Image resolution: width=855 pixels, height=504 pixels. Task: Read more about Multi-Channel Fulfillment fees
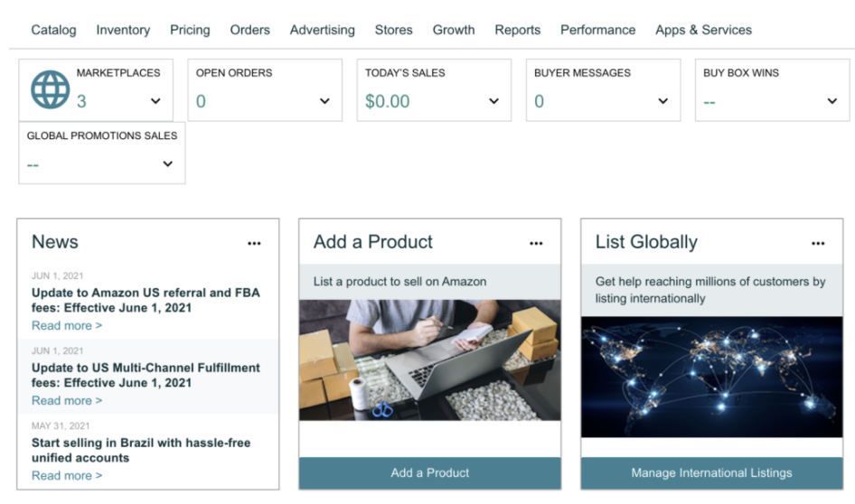click(x=67, y=400)
